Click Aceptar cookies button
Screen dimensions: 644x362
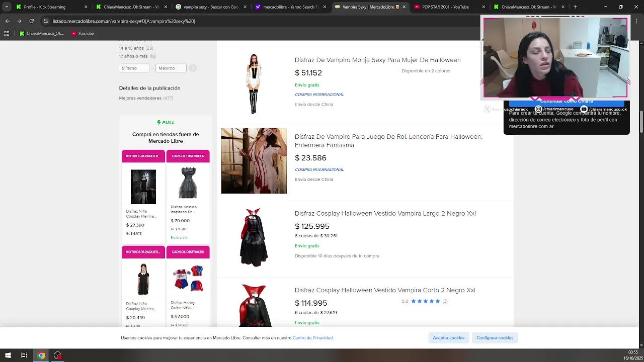point(449,338)
